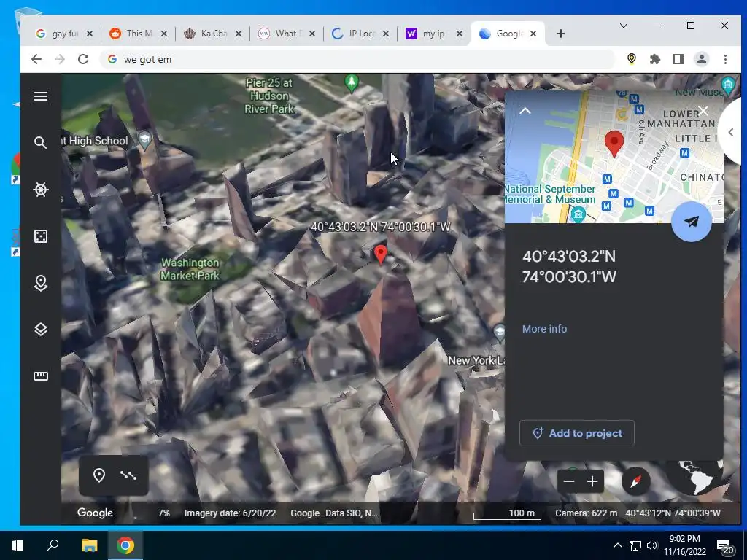Screen dimensions: 747x560
Task: Select the Washington Market Park label
Action: (x=190, y=269)
